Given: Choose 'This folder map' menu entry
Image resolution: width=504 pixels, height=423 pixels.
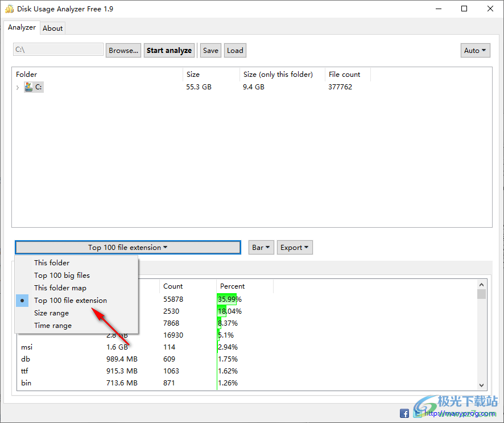Looking at the screenshot, I should (77, 288).
